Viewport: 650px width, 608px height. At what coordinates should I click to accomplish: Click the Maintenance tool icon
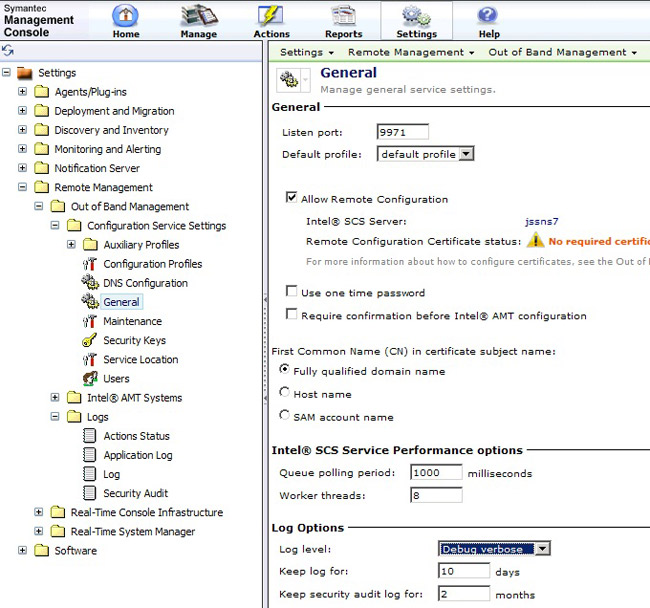coord(90,321)
